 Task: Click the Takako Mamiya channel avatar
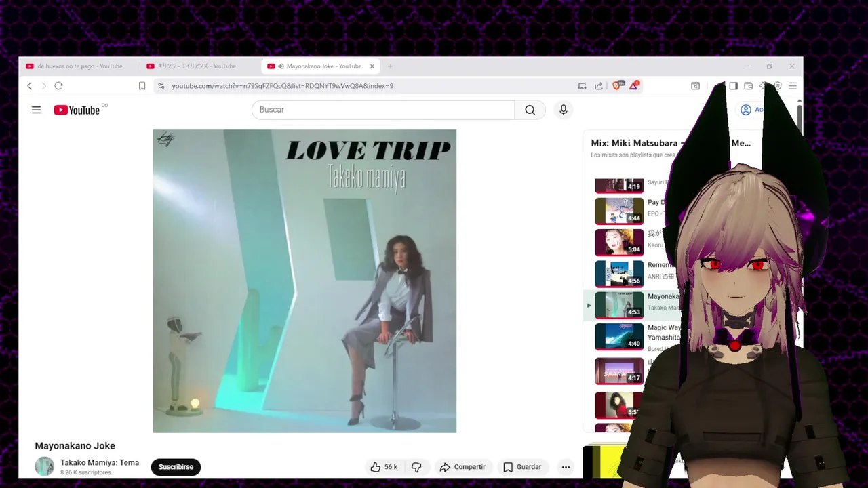[x=45, y=466]
